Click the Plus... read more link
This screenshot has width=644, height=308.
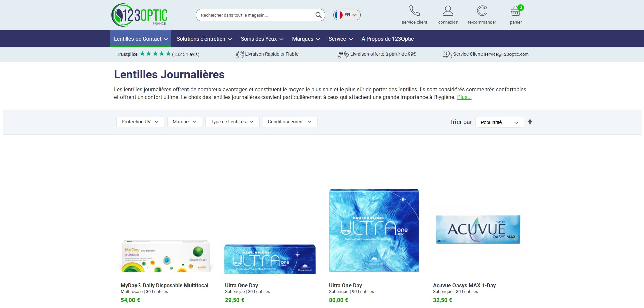[x=464, y=97]
